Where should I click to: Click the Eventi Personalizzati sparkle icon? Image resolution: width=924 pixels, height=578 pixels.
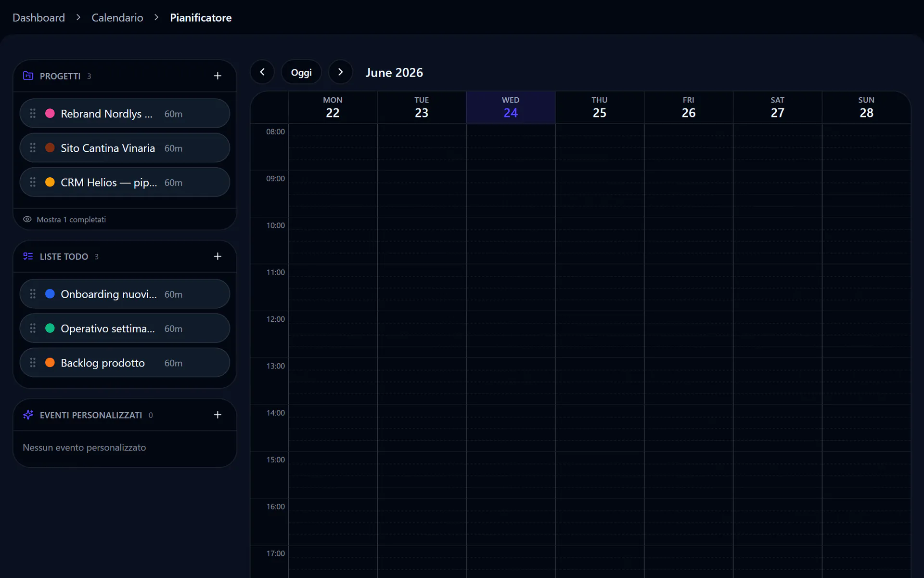[28, 415]
